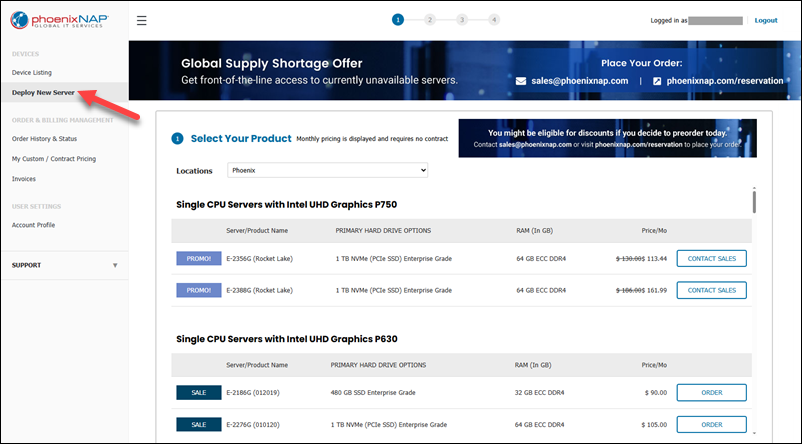Click Order for E-2276G server
Image resolution: width=802 pixels, height=444 pixels.
coord(711,425)
